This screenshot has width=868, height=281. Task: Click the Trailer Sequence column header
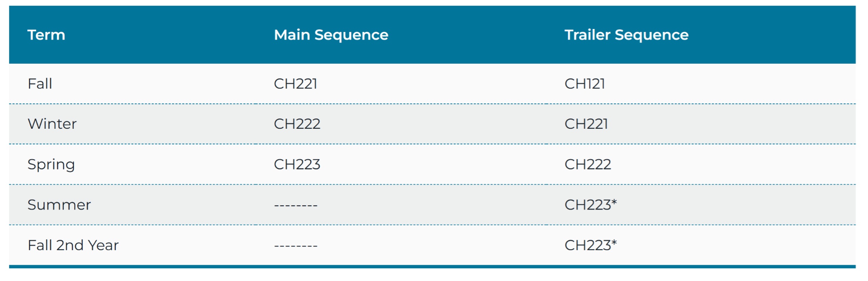[x=626, y=35]
